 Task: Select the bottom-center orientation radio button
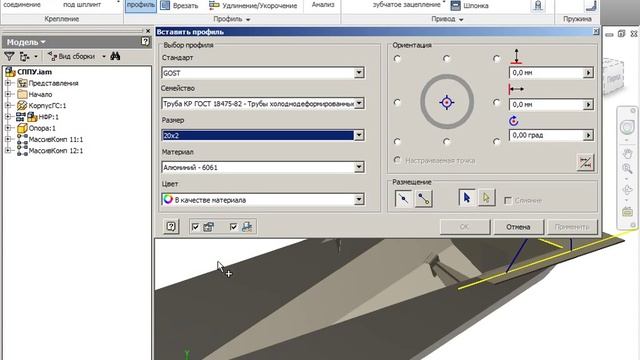[447, 141]
